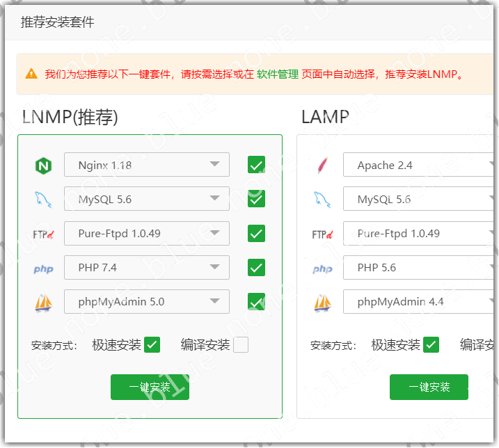Open the Nginx 1.18 version dropdown
This screenshot has height=448, width=499.
pos(147,165)
